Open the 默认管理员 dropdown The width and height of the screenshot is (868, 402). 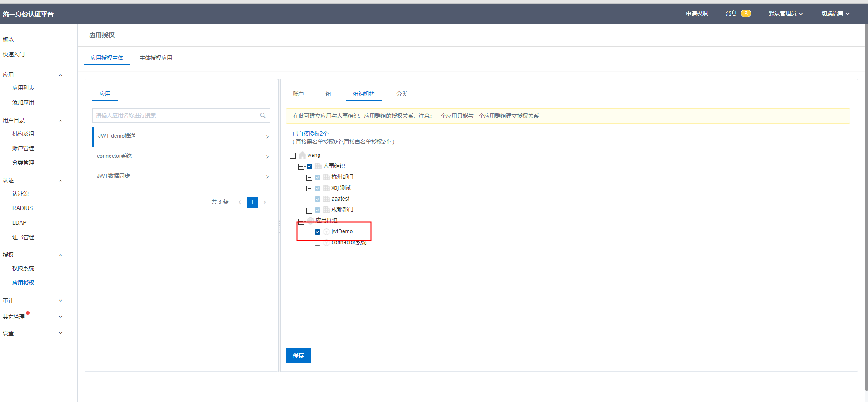pyautogui.click(x=785, y=14)
